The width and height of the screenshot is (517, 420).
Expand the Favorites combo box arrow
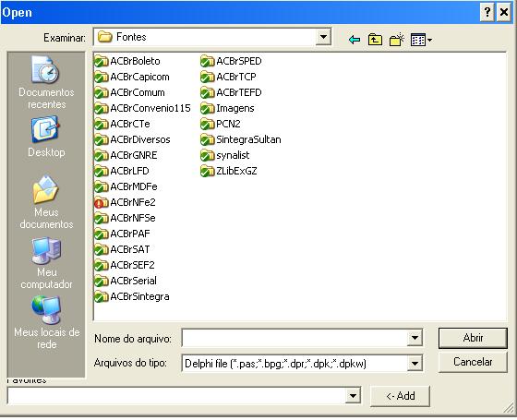coord(353,395)
